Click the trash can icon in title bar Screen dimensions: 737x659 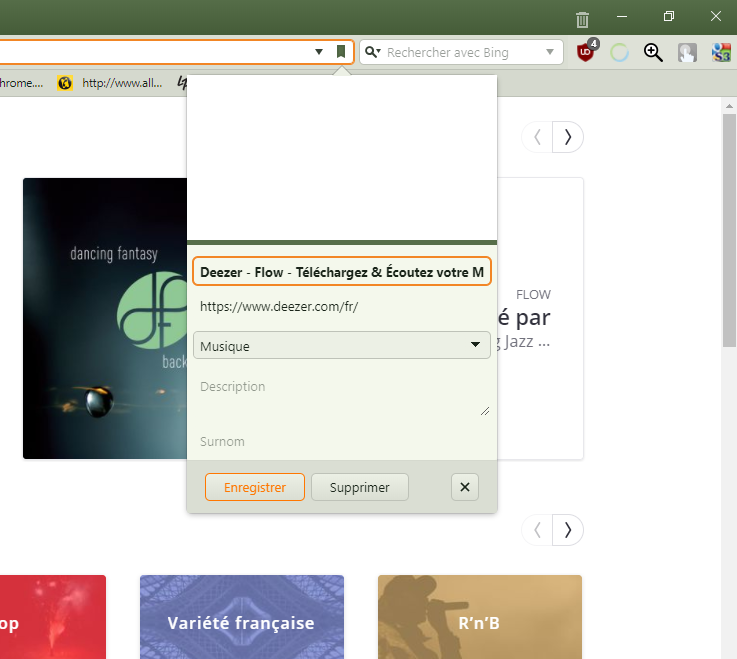[582, 20]
